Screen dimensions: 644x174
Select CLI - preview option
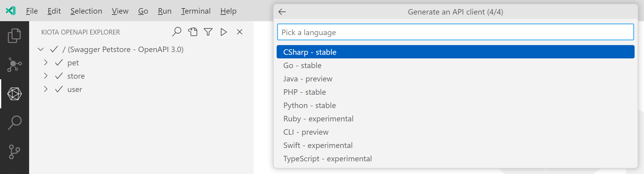coord(455,132)
